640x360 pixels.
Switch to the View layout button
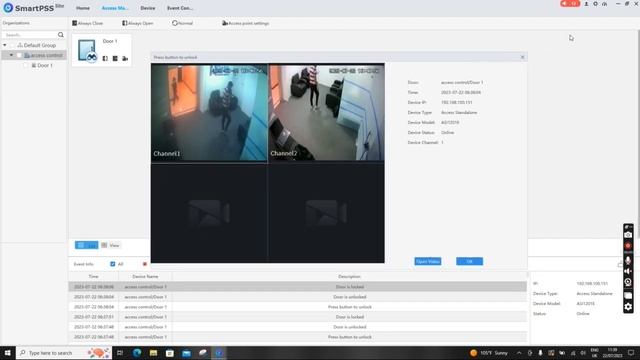110,245
